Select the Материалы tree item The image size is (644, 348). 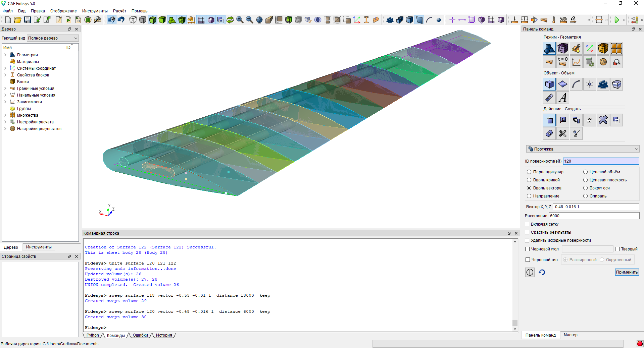28,62
